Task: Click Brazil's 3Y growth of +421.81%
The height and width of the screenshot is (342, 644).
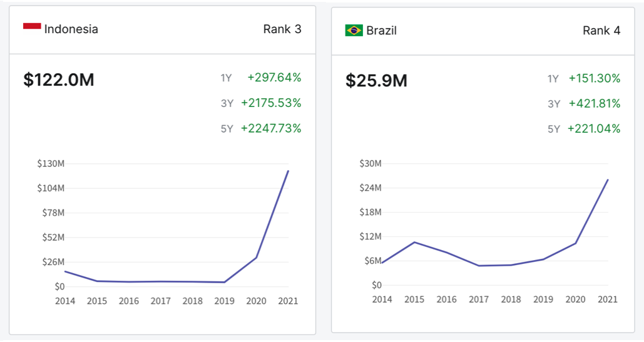Action: [x=594, y=103]
